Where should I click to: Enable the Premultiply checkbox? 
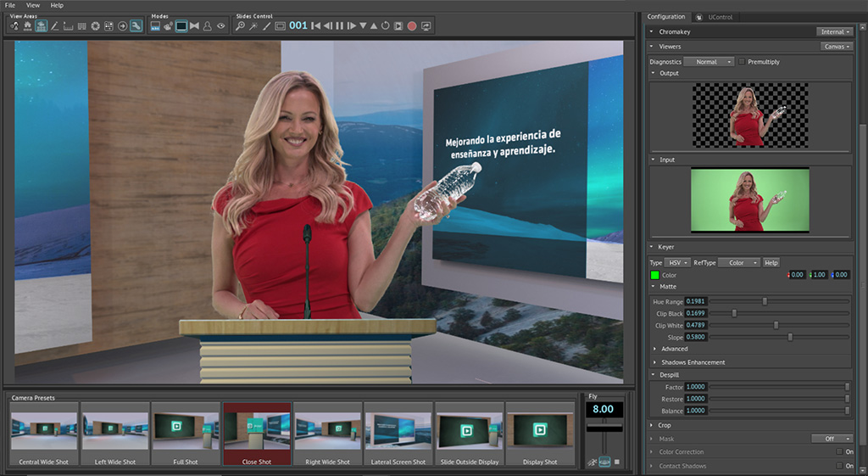coord(742,62)
